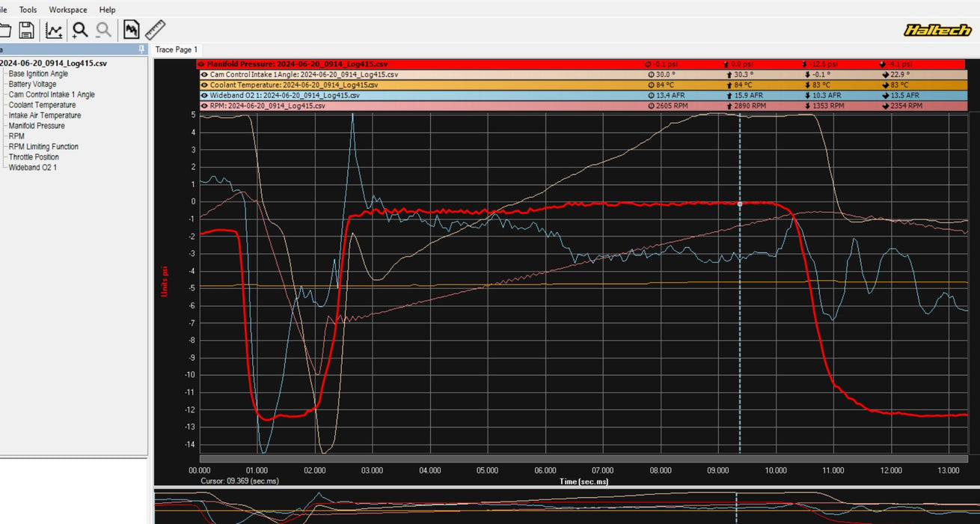The image size is (980, 524).
Task: Hide the Manifold Pressure trace via eye icon
Action: (x=201, y=64)
